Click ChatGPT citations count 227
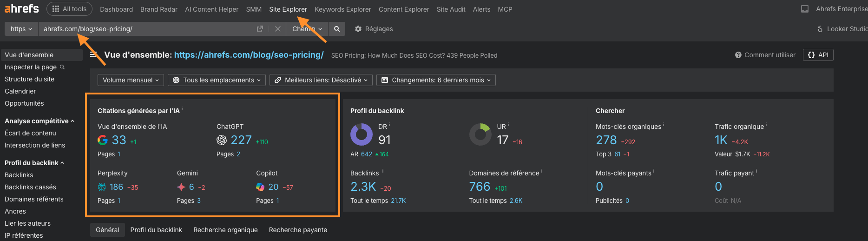 coord(241,140)
